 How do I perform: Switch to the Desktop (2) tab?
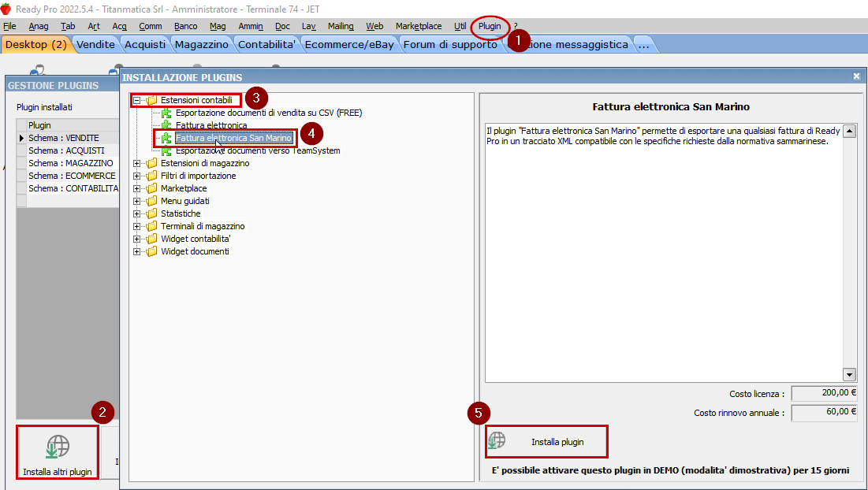pos(36,45)
